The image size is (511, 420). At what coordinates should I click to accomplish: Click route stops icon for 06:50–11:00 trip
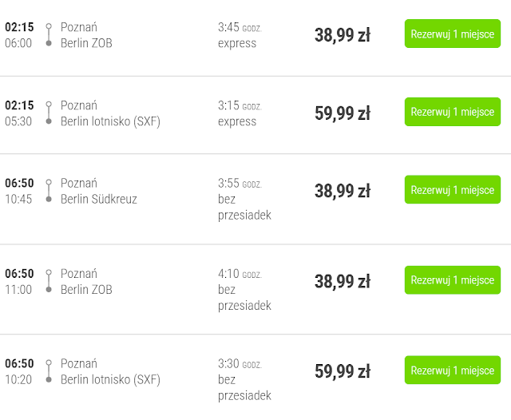[49, 281]
